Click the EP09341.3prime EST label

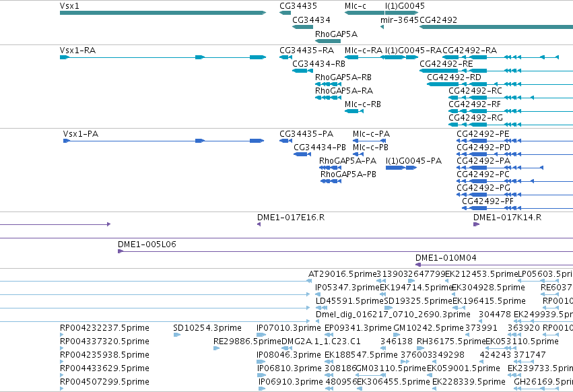358,328
